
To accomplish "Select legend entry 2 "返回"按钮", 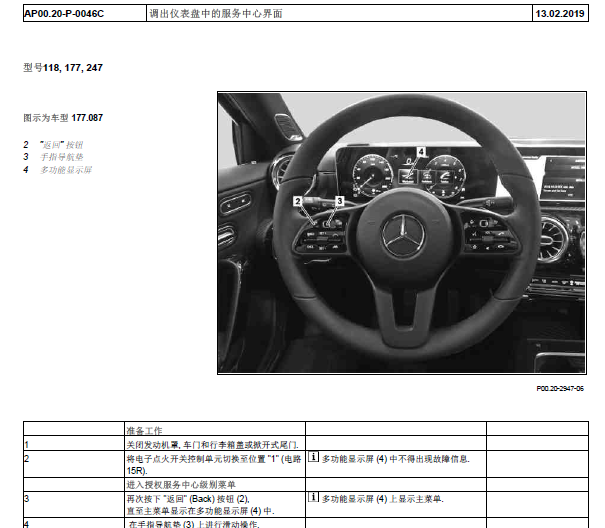I will [53, 145].
